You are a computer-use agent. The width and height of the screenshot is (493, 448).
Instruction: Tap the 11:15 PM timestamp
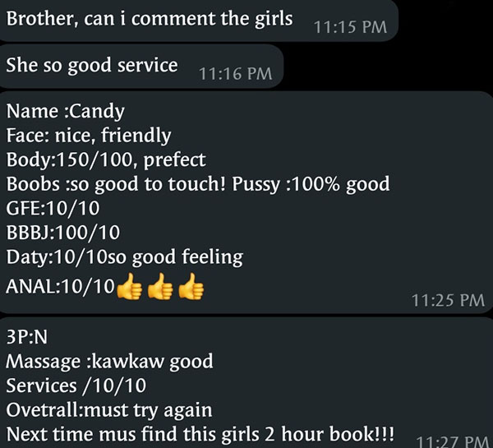tap(350, 27)
